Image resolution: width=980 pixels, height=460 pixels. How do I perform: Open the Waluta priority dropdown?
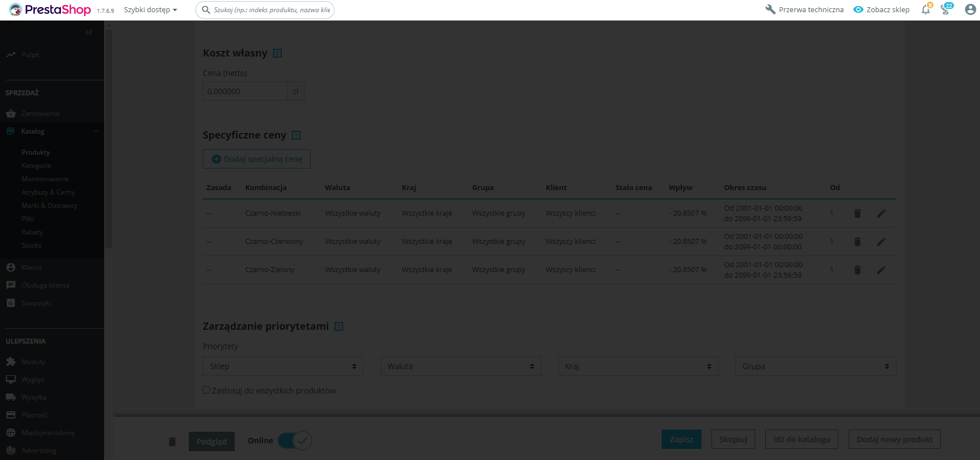(461, 366)
